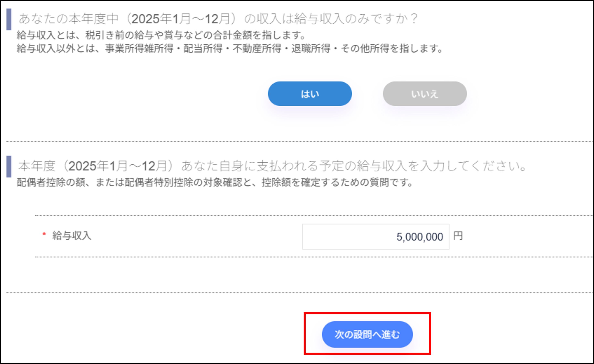Proceed to the next question

pyautogui.click(x=367, y=334)
